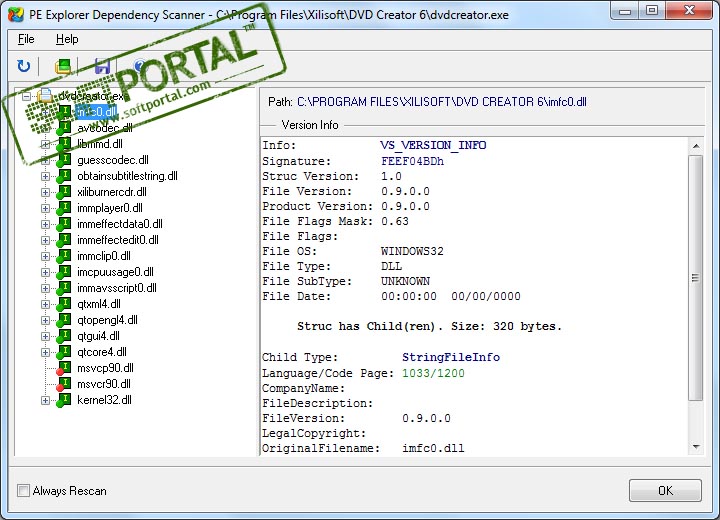Click the xiliburnercdr.dll module icon
This screenshot has height=520, width=720.
[x=63, y=192]
